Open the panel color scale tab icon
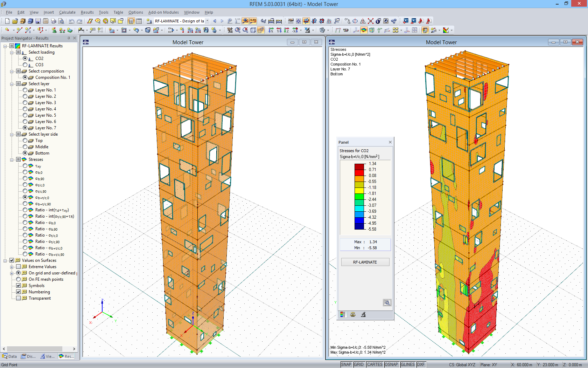Image resolution: width=588 pixels, height=368 pixels. pos(343,314)
